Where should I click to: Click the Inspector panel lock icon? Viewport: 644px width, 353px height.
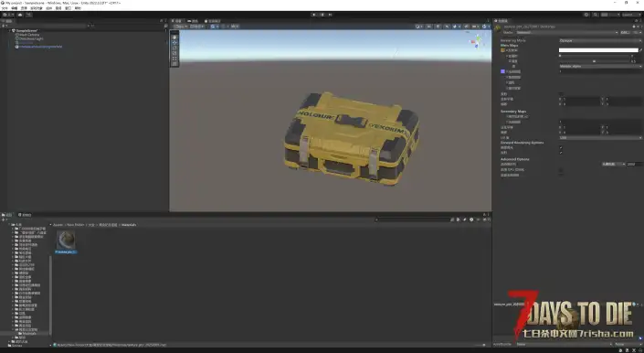636,21
